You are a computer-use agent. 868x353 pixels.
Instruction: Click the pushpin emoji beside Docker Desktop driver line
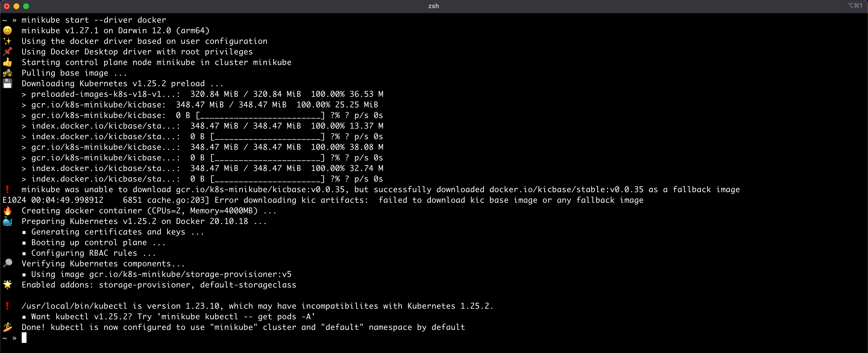coord(7,52)
